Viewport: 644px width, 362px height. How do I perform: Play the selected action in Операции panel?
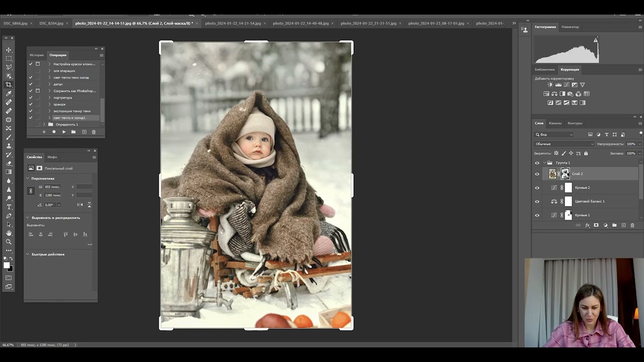(63, 132)
